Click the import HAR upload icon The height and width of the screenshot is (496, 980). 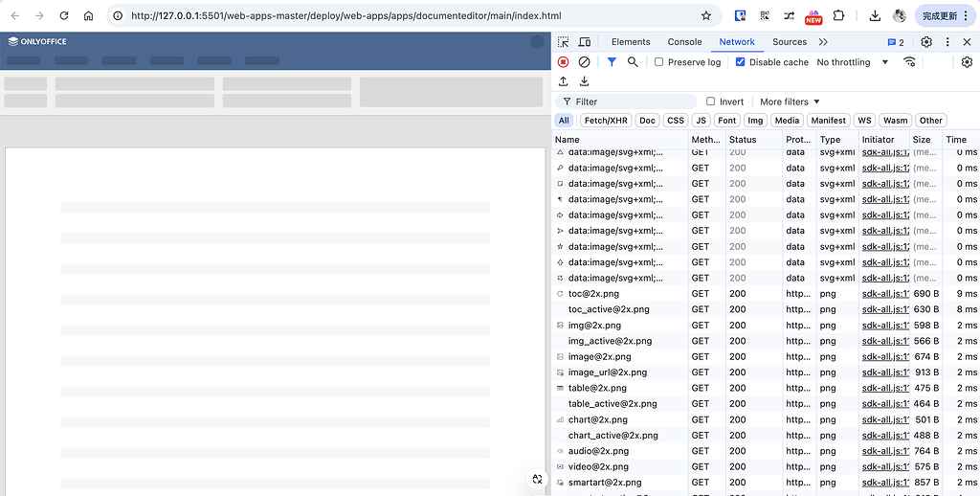point(563,81)
